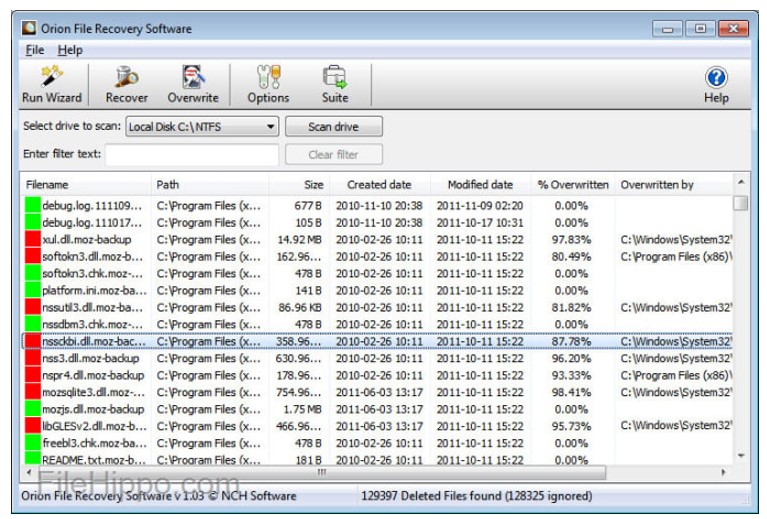The height and width of the screenshot is (519, 767).
Task: Sort by the Path column header
Action: point(210,184)
